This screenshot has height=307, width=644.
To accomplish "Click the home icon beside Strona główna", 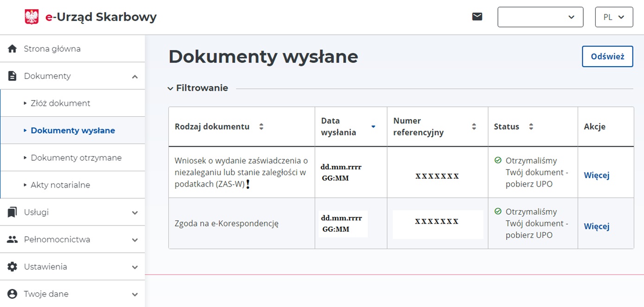I will pos(13,49).
